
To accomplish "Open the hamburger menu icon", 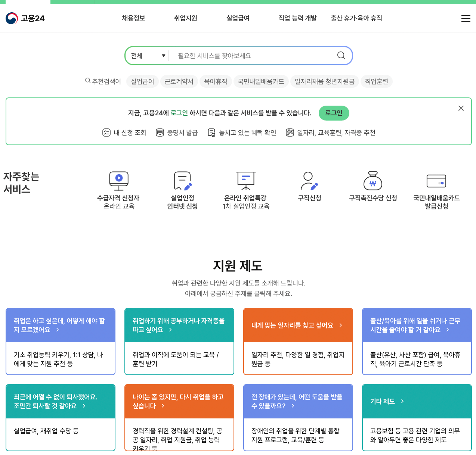I will (466, 18).
